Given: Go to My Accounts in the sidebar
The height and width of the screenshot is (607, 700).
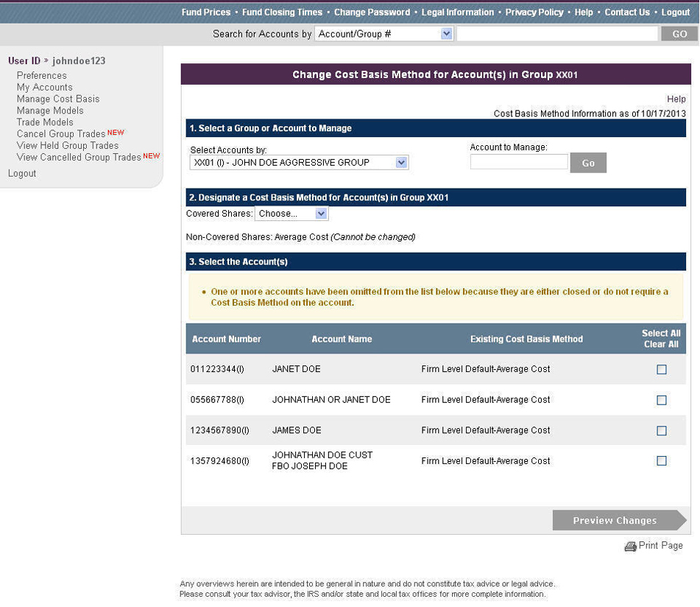Looking at the screenshot, I should (45, 87).
